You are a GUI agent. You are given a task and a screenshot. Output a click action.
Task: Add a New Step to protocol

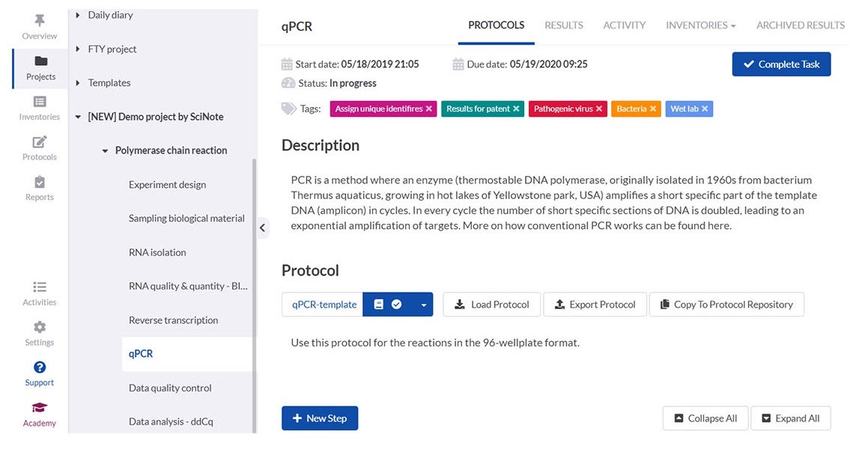point(320,418)
